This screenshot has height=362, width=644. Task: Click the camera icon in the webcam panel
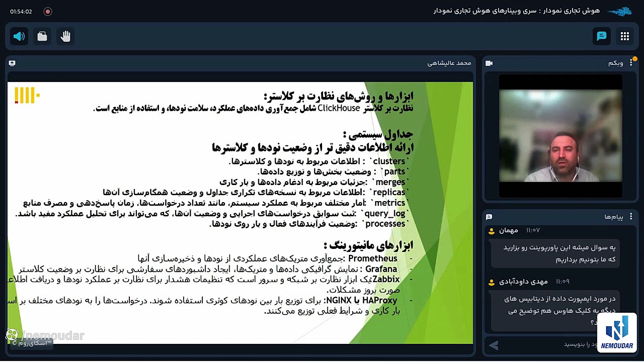tap(489, 63)
